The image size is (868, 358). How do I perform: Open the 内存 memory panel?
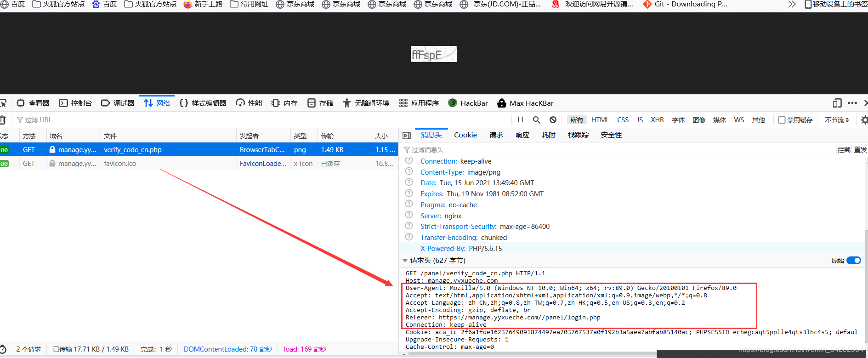[x=284, y=103]
